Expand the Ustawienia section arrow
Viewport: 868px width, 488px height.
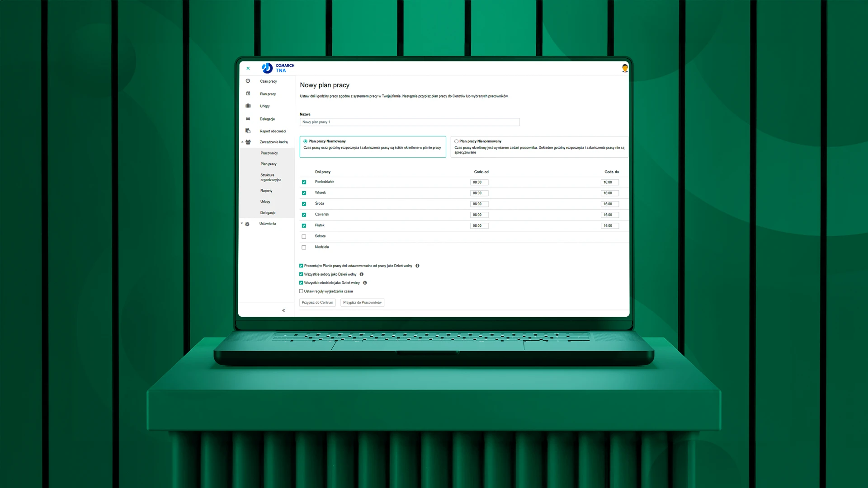(242, 224)
